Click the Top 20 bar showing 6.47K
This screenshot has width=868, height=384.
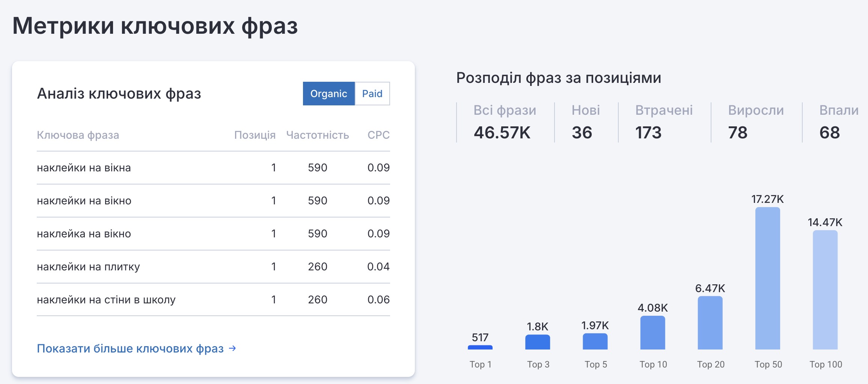point(710,323)
